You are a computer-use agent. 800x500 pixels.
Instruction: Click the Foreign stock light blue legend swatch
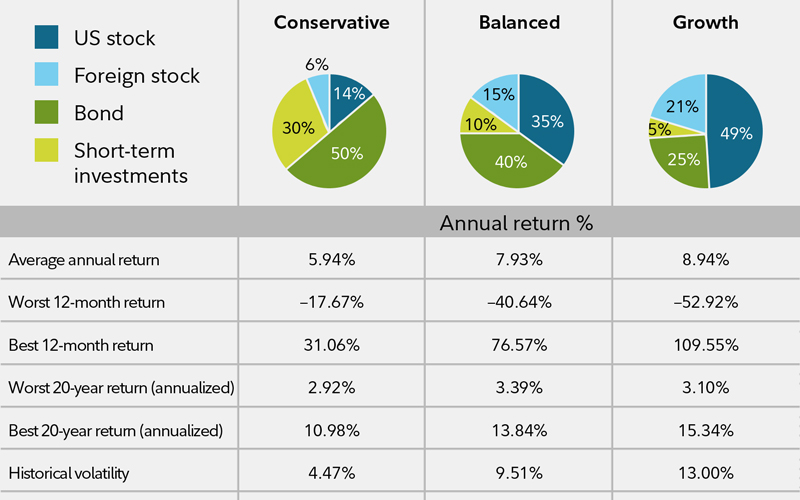click(45, 75)
